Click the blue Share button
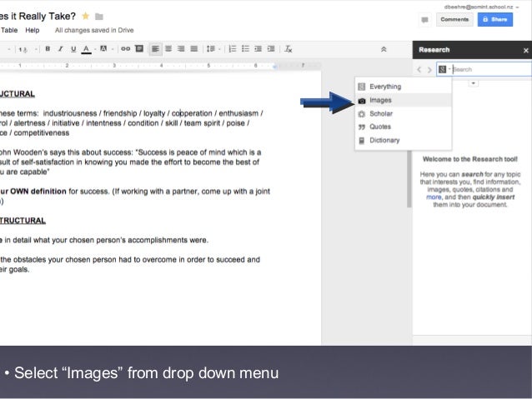The image size is (532, 399). 495,19
